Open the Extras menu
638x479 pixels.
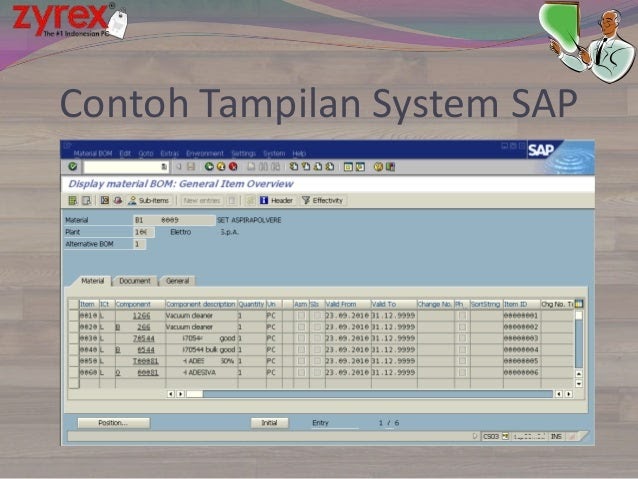click(x=170, y=153)
